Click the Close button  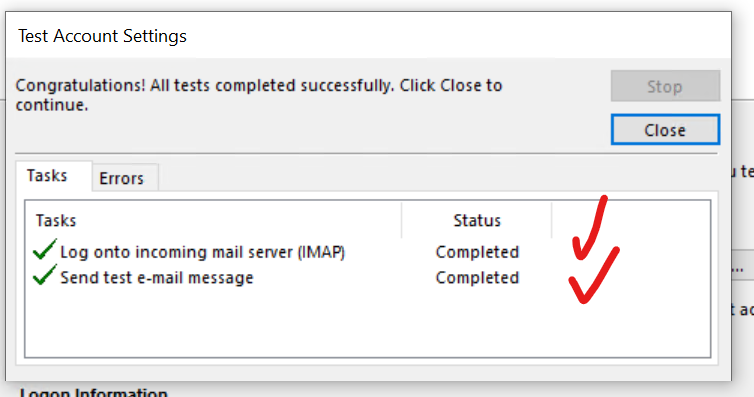(x=665, y=129)
